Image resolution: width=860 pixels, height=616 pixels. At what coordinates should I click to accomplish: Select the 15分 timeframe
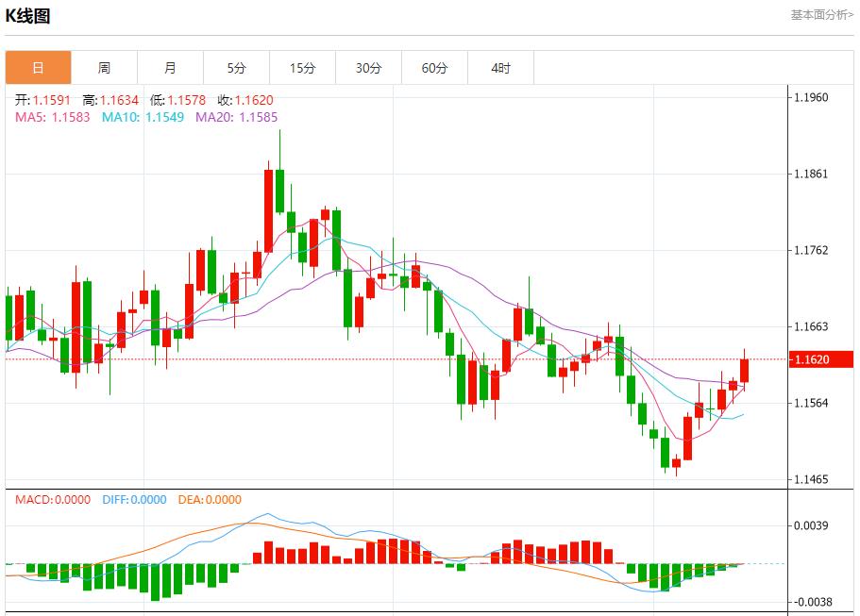[303, 67]
